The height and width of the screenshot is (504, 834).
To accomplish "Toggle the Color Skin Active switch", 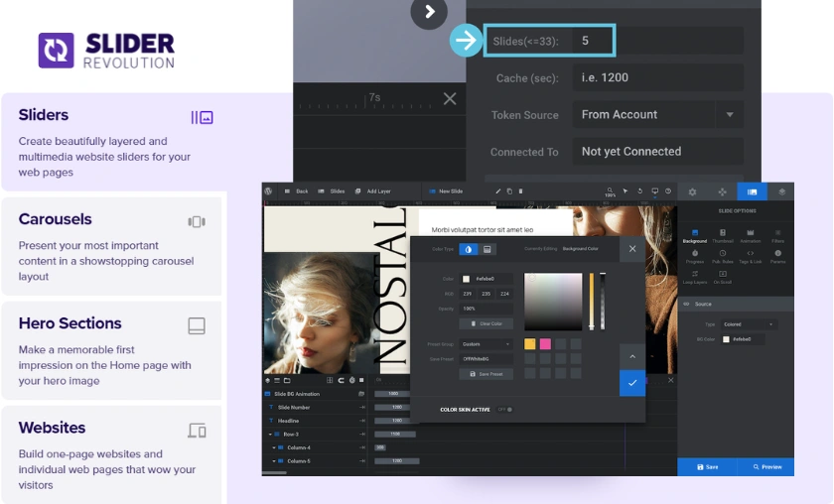I will point(505,410).
